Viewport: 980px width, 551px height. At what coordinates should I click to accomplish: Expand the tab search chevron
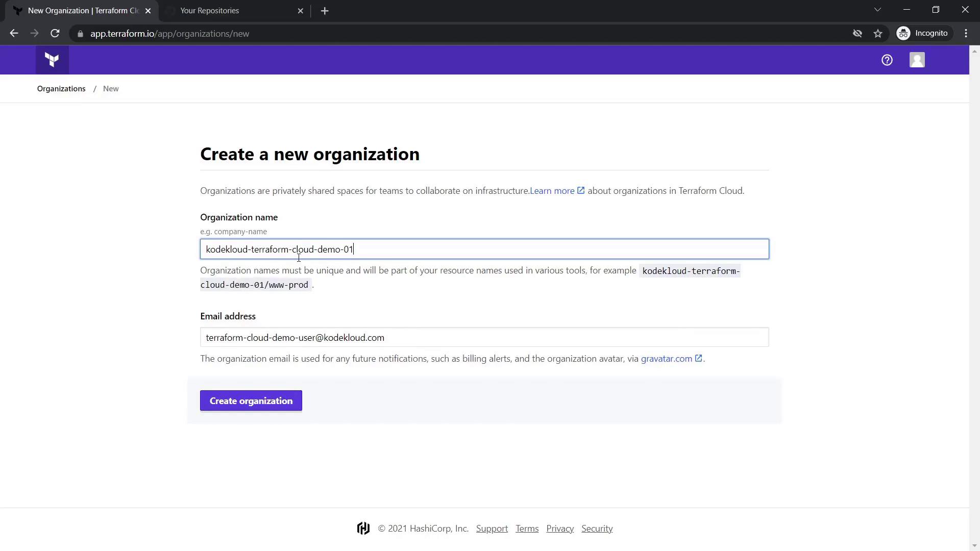pyautogui.click(x=877, y=10)
